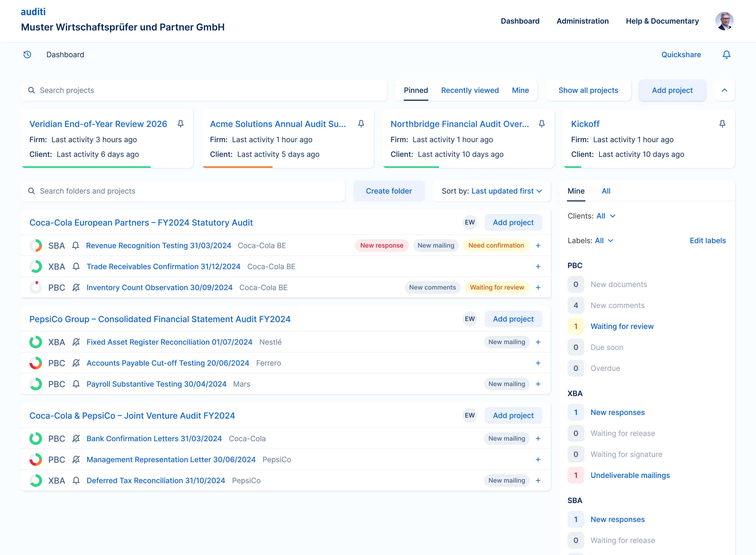The image size is (756, 555).
Task: Click muted bell on Management Representation Letter row
Action: 76,460
